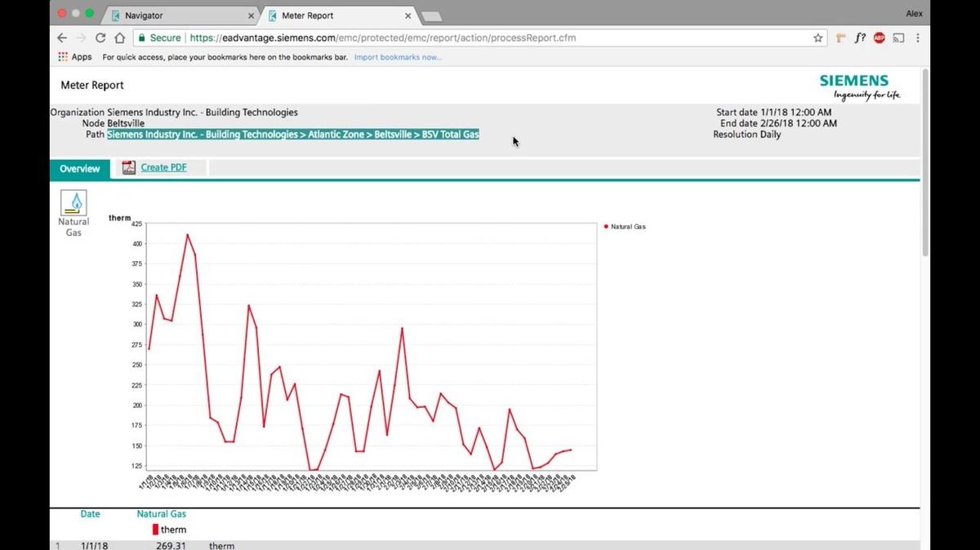Open the Cast extension icon

point(898,38)
